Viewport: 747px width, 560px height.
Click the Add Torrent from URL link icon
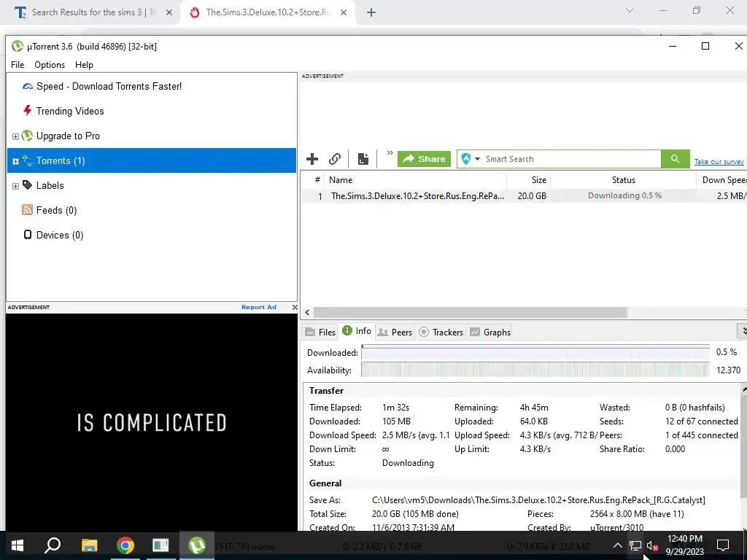(x=335, y=159)
